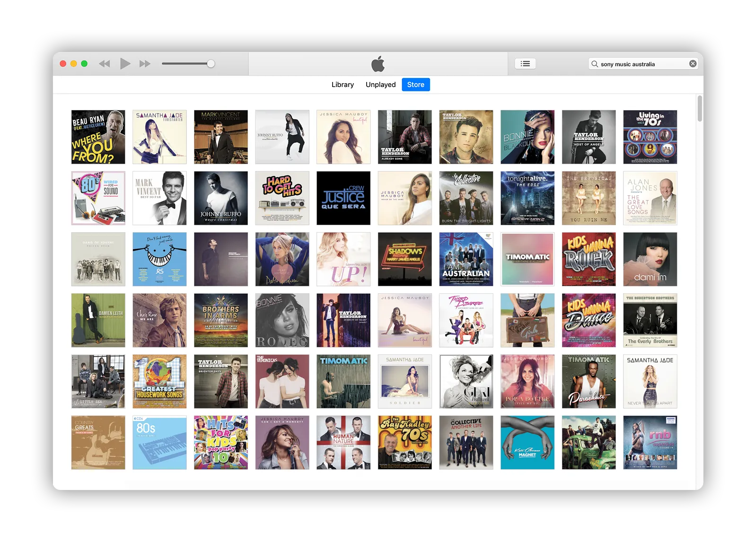The width and height of the screenshot is (756, 542).
Task: Open Taylor Henderson Host of Angels cover
Action: tap(589, 137)
